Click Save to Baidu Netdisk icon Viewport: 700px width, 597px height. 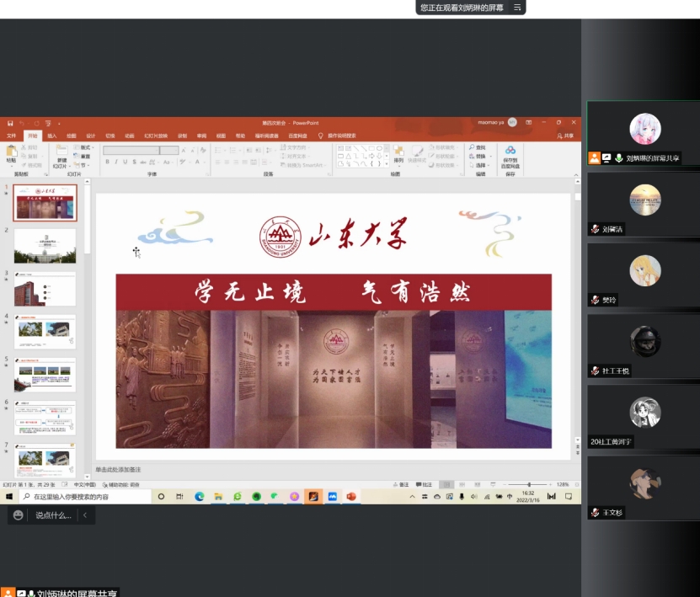(x=510, y=152)
